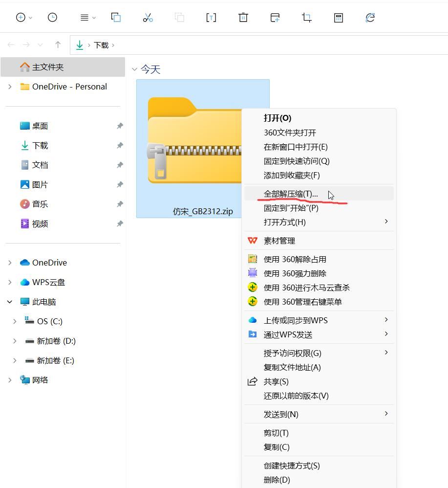
Task: Click 固定到快速访问(Q) in the menu
Action: click(x=292, y=160)
